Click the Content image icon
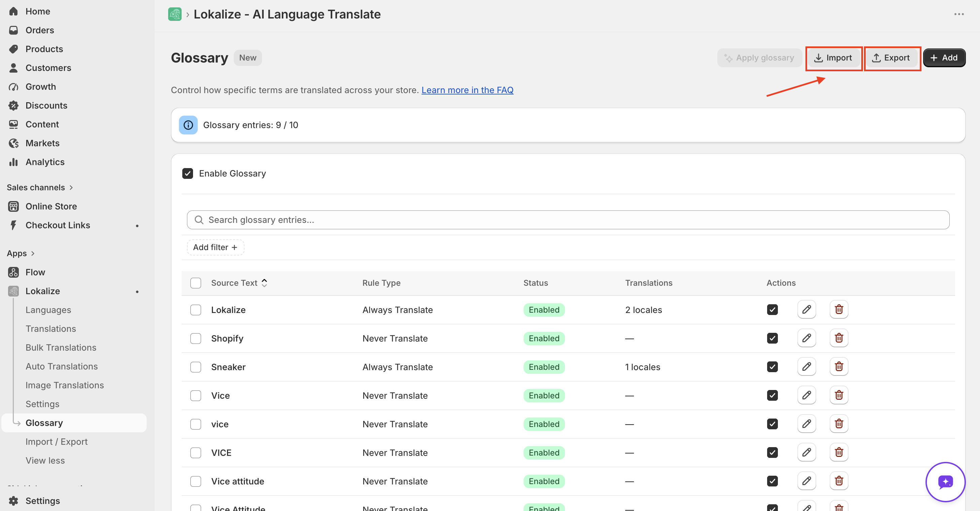980x511 pixels. click(x=14, y=124)
